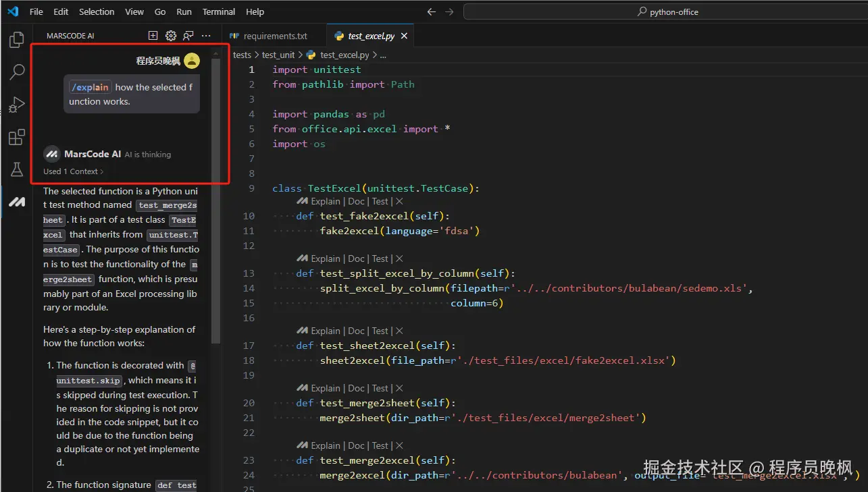Open the Testing flask view

pos(17,170)
